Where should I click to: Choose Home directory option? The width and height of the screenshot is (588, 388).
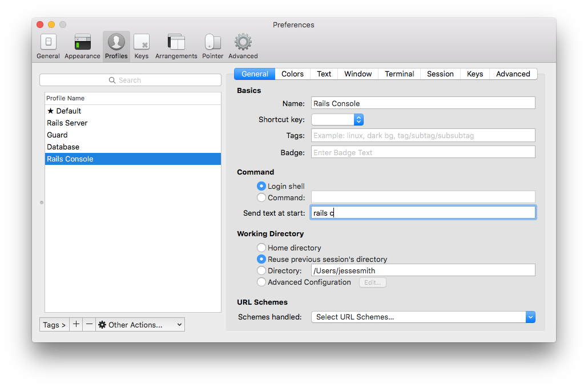[261, 248]
